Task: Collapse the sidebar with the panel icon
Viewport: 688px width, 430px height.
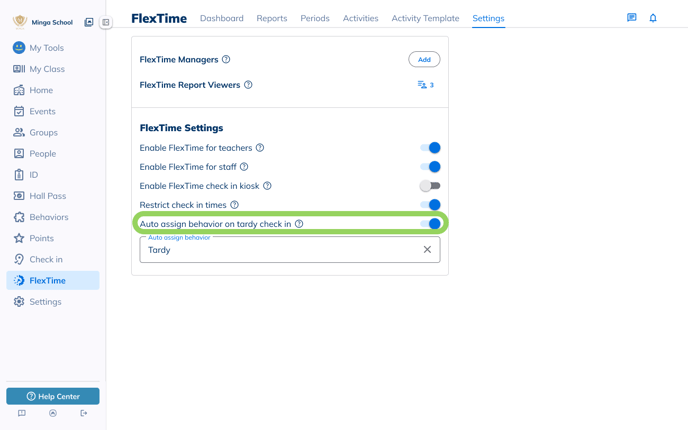Action: (106, 22)
